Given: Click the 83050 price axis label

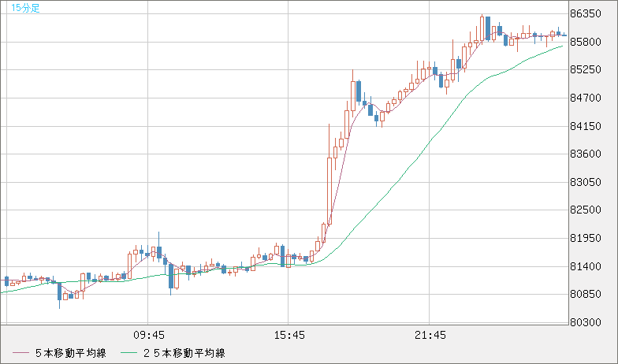Looking at the screenshot, I should pos(586,182).
